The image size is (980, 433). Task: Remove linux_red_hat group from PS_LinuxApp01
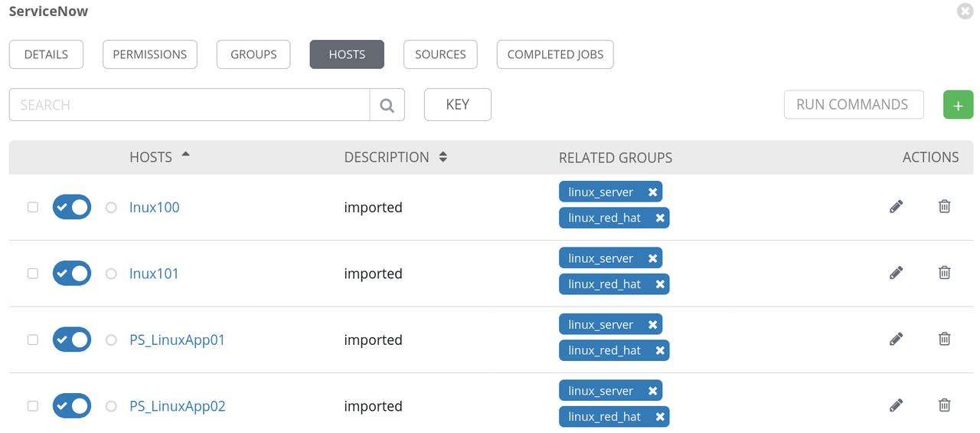point(660,350)
